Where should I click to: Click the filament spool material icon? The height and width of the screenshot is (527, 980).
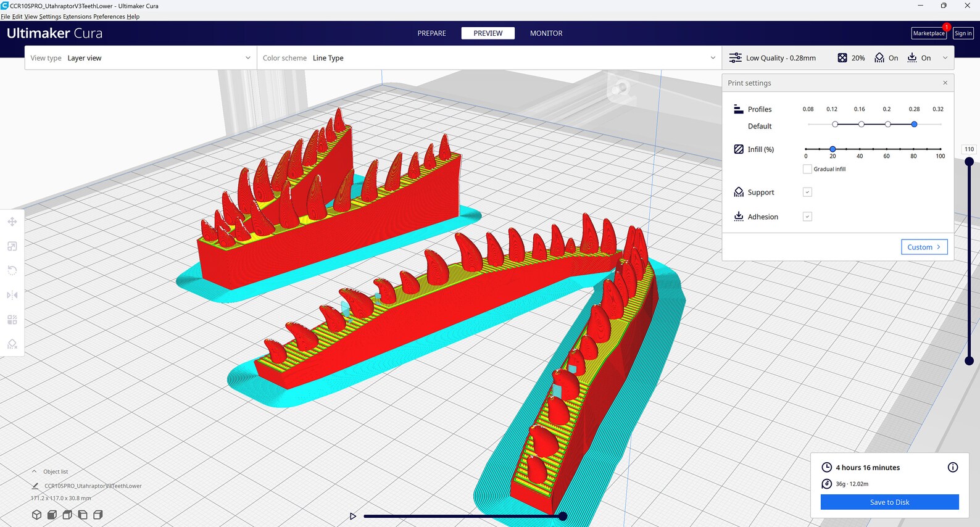[x=827, y=484]
